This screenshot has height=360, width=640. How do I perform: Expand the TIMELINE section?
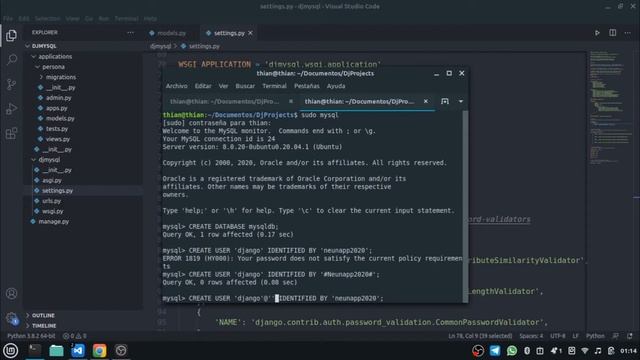pyautogui.click(x=83, y=326)
